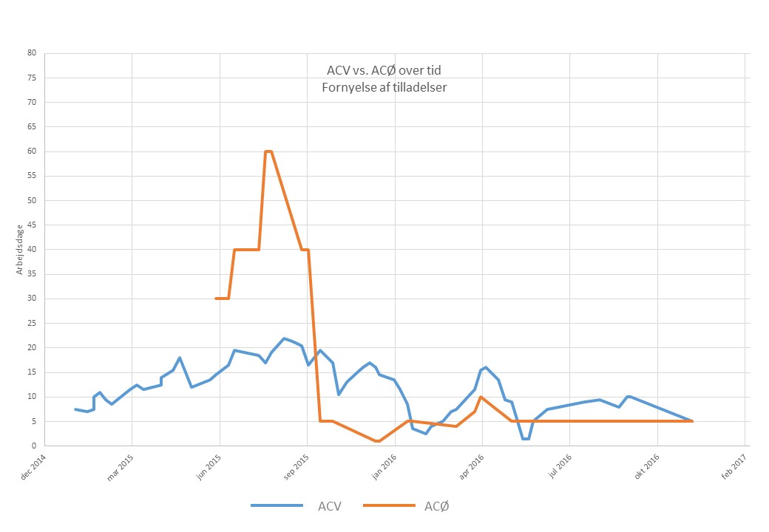Click the 0 value on the y-axis
Viewport: 769px width, 532px height.
pyautogui.click(x=35, y=446)
